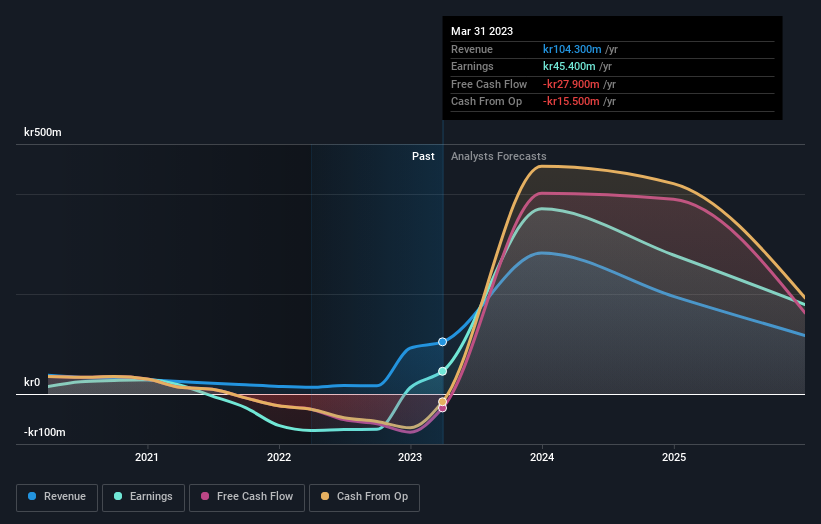821x524 pixels.
Task: Click the Earnings row label in tooltip
Action: pos(472,66)
